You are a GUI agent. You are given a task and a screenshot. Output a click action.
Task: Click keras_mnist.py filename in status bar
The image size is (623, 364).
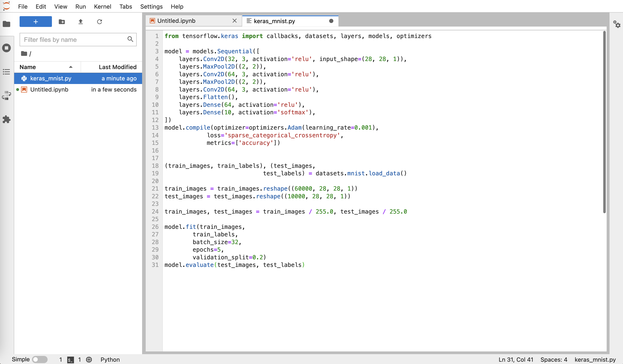coord(595,360)
